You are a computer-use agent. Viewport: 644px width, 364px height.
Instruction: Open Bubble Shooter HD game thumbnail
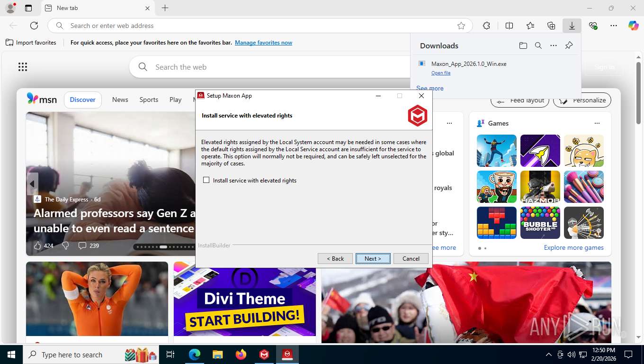click(540, 223)
